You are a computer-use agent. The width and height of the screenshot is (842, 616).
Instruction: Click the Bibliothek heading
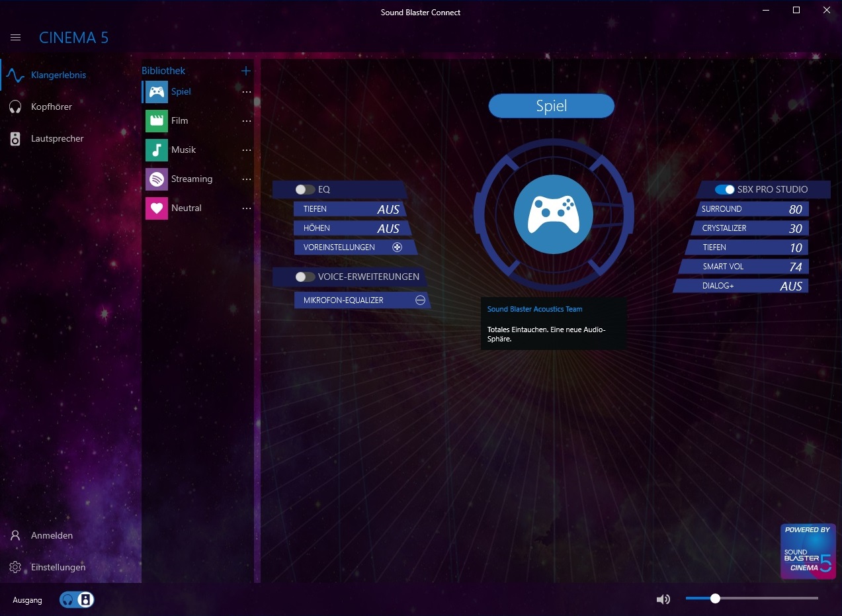tap(163, 71)
